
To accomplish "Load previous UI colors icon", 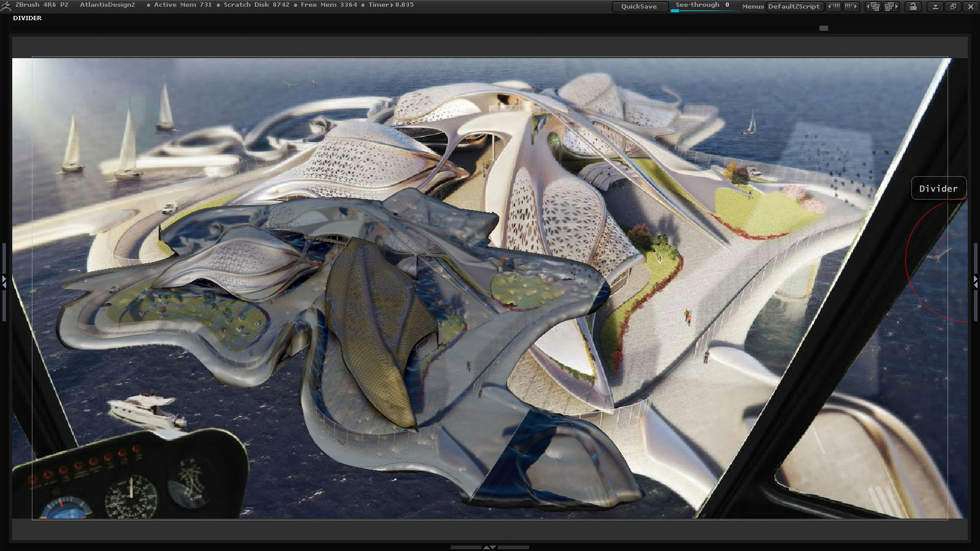I will pyautogui.click(x=834, y=6).
